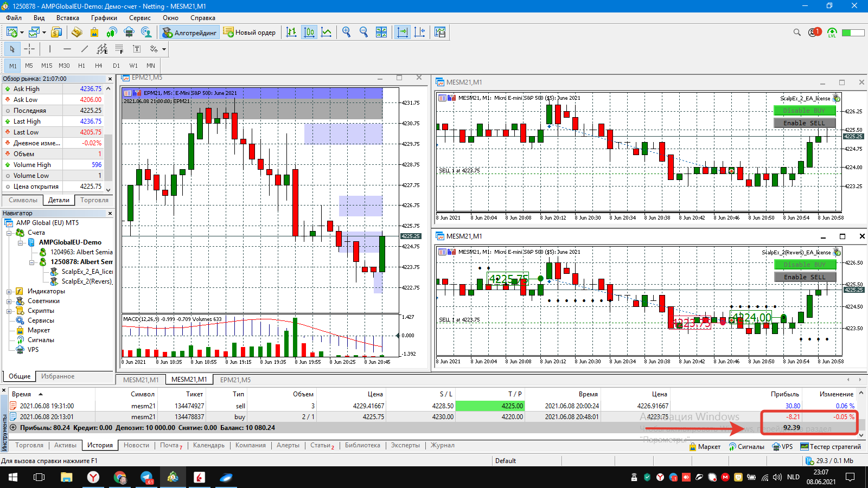This screenshot has height=488, width=868.
Task: Save chart as picture using toolbar icon
Action: [x=440, y=33]
